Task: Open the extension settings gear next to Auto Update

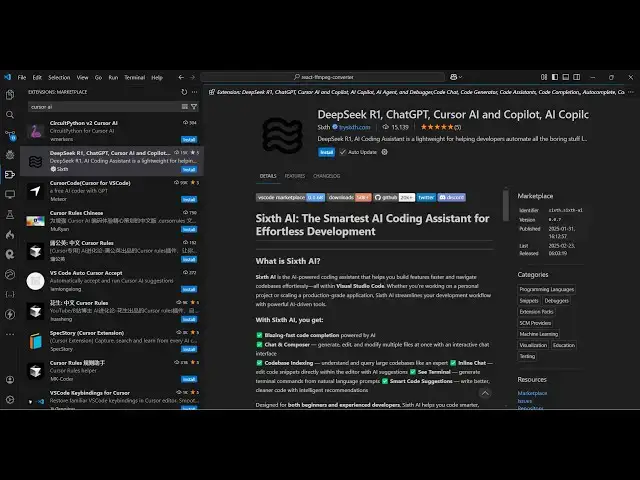Action: [x=384, y=152]
